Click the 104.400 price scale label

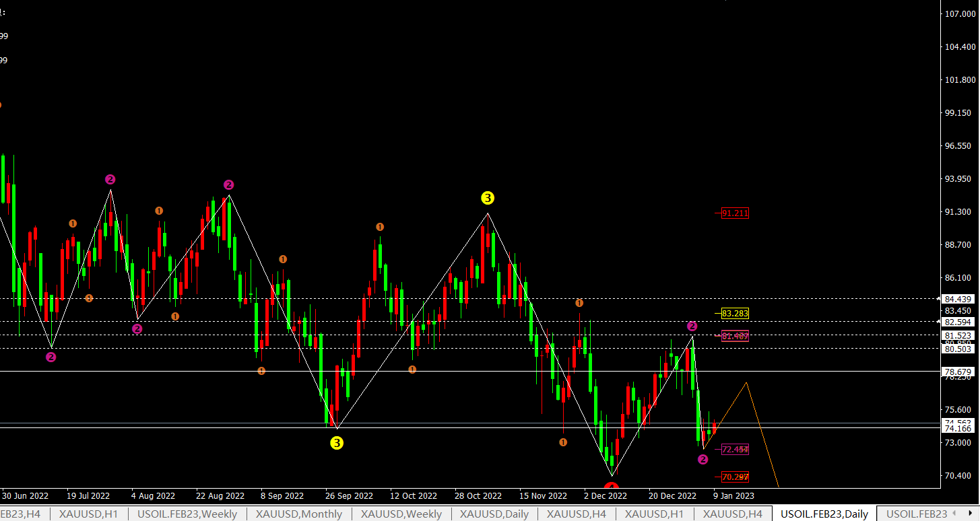[960, 47]
